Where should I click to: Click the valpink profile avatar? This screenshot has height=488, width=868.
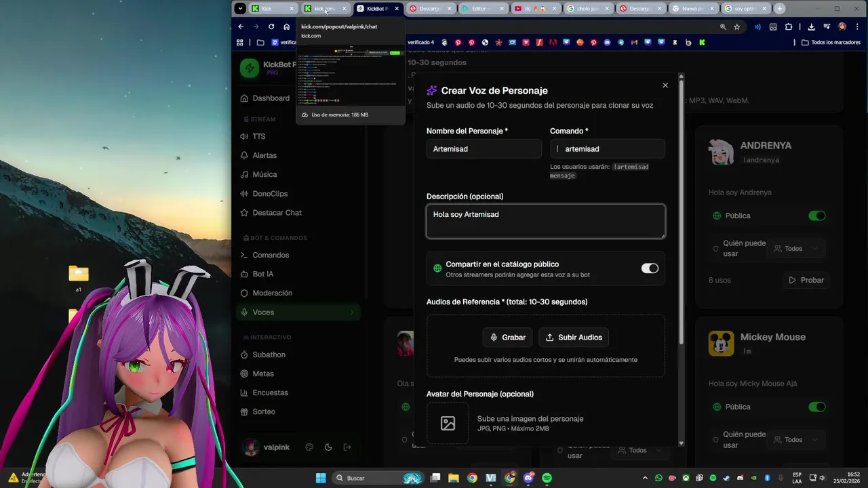click(251, 447)
